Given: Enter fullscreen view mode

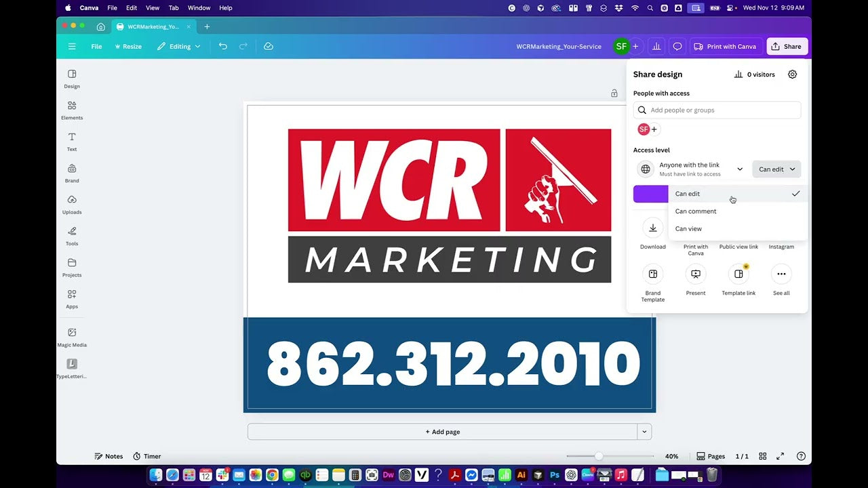Looking at the screenshot, I should click(x=781, y=456).
